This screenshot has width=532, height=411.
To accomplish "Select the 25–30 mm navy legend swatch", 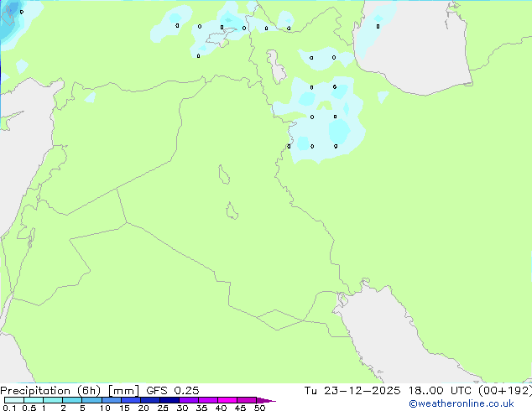I will coord(170,400).
